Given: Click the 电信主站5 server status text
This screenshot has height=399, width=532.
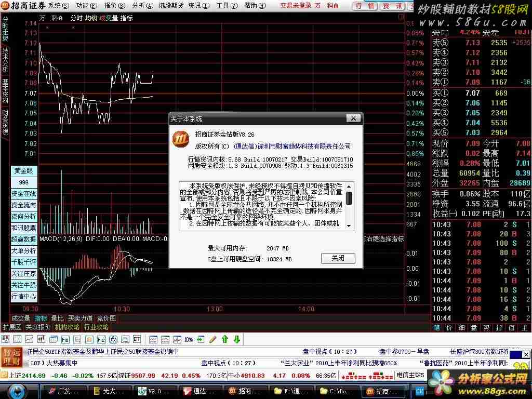Looking at the screenshot, I should tap(410, 375).
